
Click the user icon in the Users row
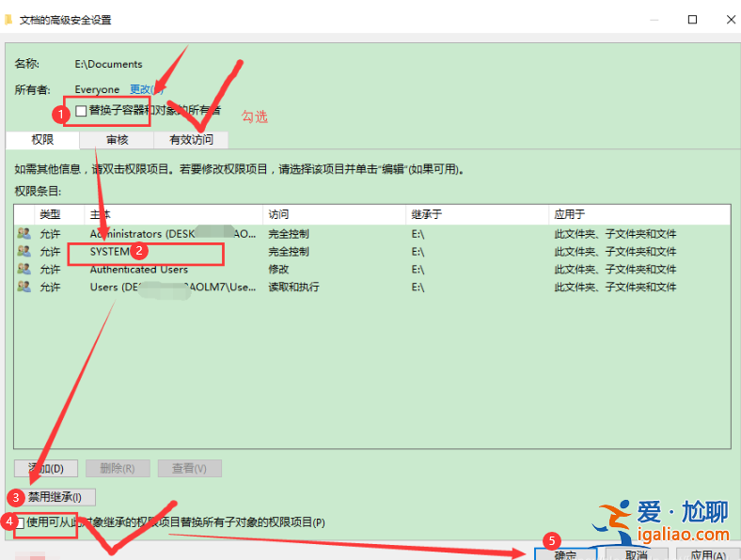coord(24,287)
